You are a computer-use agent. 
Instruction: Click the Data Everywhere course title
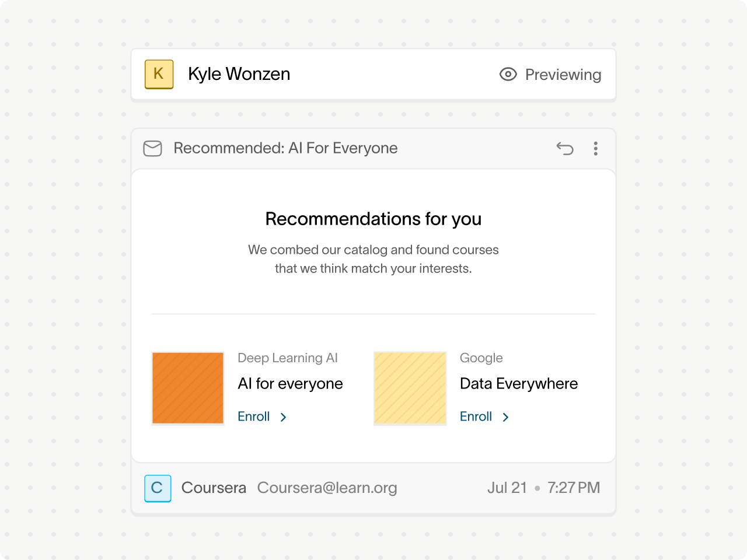(519, 383)
